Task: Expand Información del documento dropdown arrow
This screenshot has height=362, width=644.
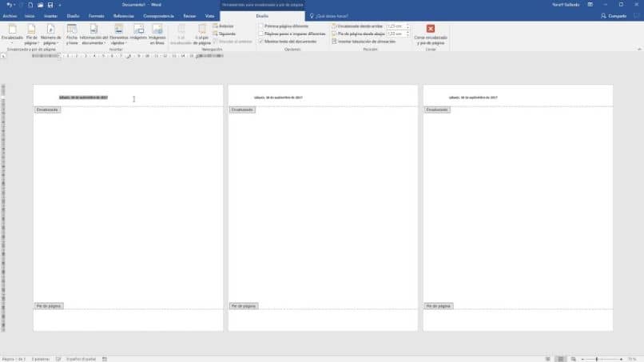Action: point(105,43)
